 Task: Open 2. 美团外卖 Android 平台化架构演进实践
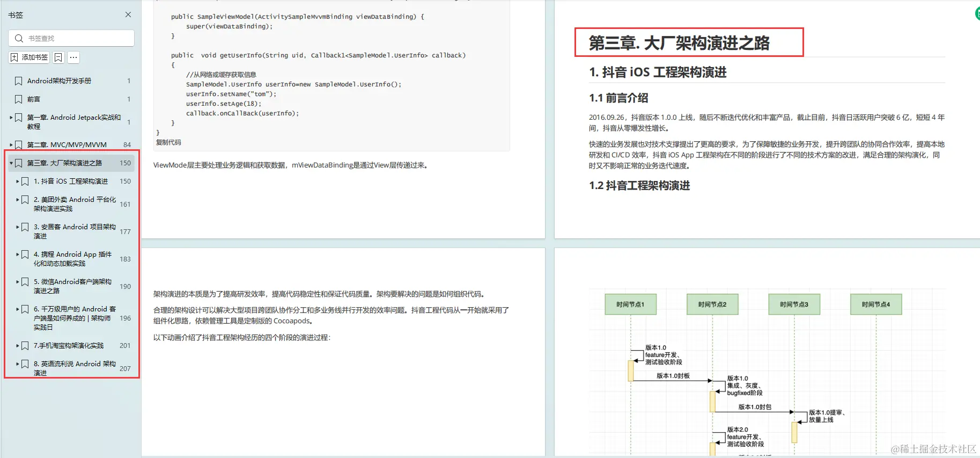point(75,204)
